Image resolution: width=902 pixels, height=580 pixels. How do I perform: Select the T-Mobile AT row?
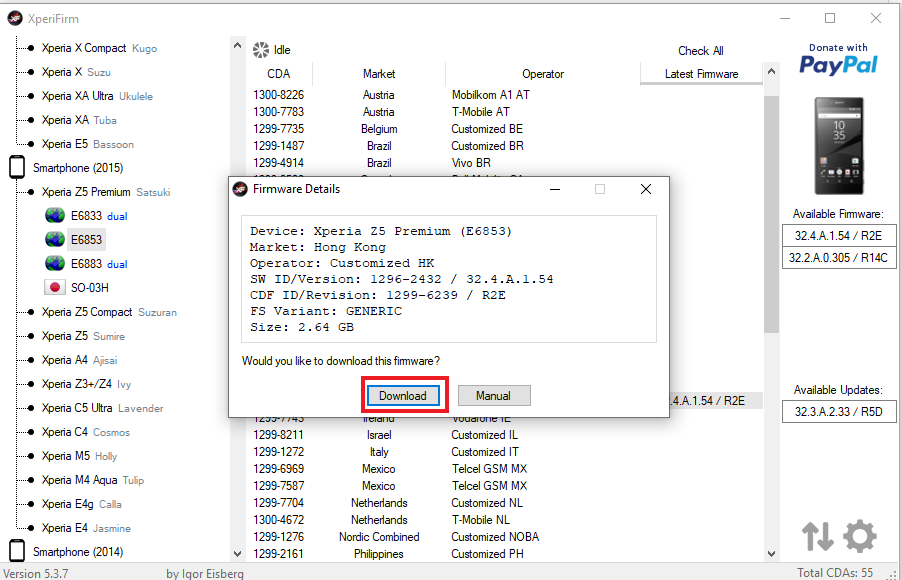[x=504, y=112]
